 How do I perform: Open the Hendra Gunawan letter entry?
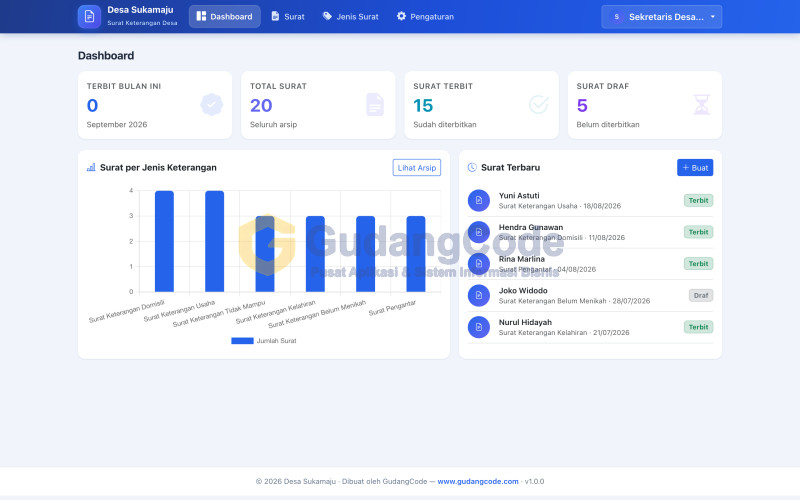tap(590, 232)
